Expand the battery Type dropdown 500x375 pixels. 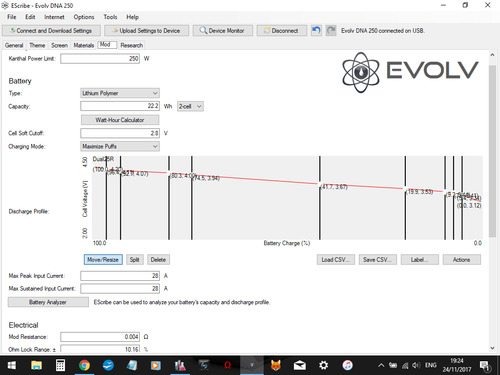pyautogui.click(x=120, y=93)
